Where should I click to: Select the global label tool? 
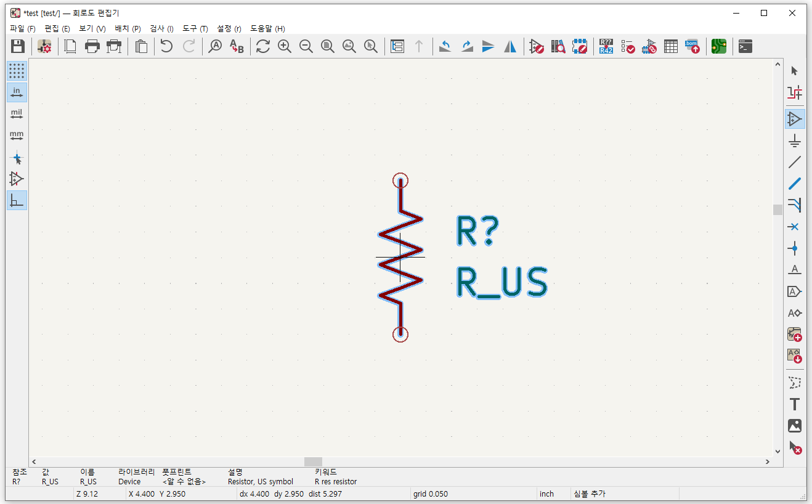795,291
